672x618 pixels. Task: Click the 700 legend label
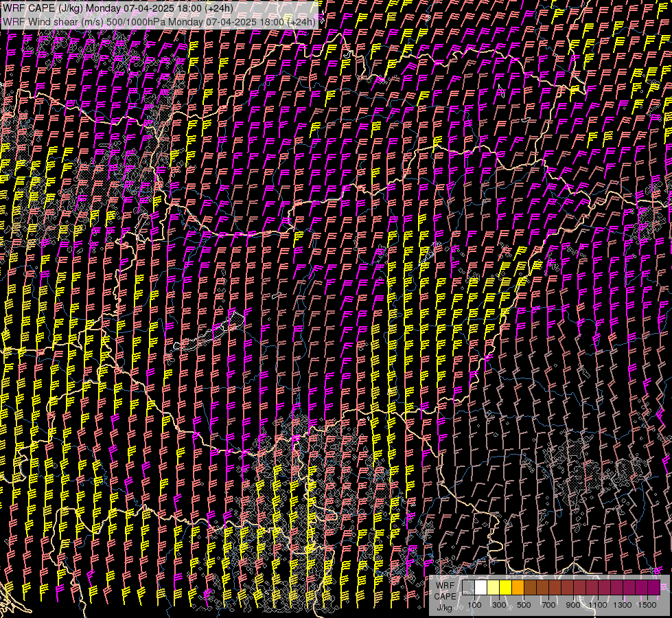548,605
